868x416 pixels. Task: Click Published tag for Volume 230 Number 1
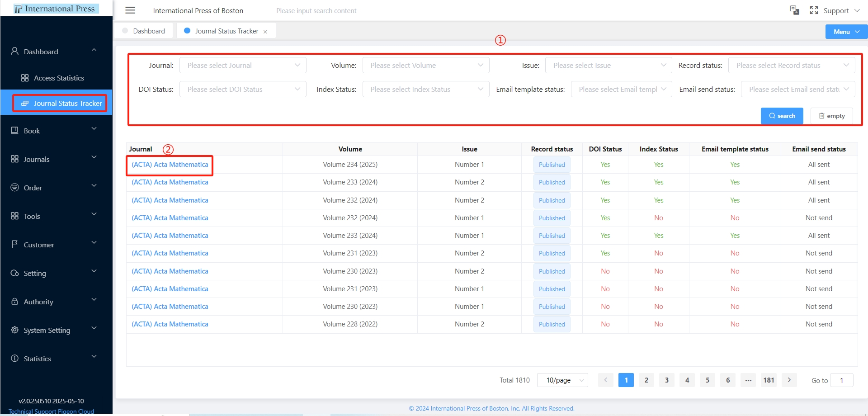[x=552, y=307]
